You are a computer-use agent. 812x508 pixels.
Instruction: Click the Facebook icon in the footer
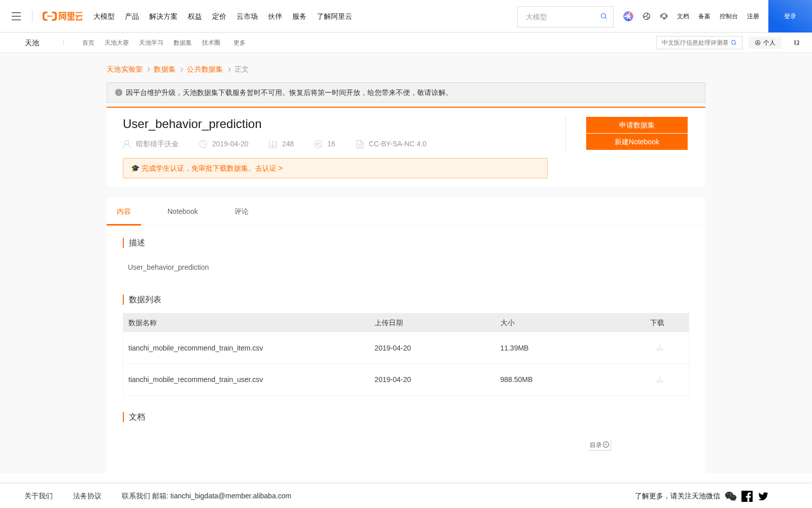(x=747, y=496)
